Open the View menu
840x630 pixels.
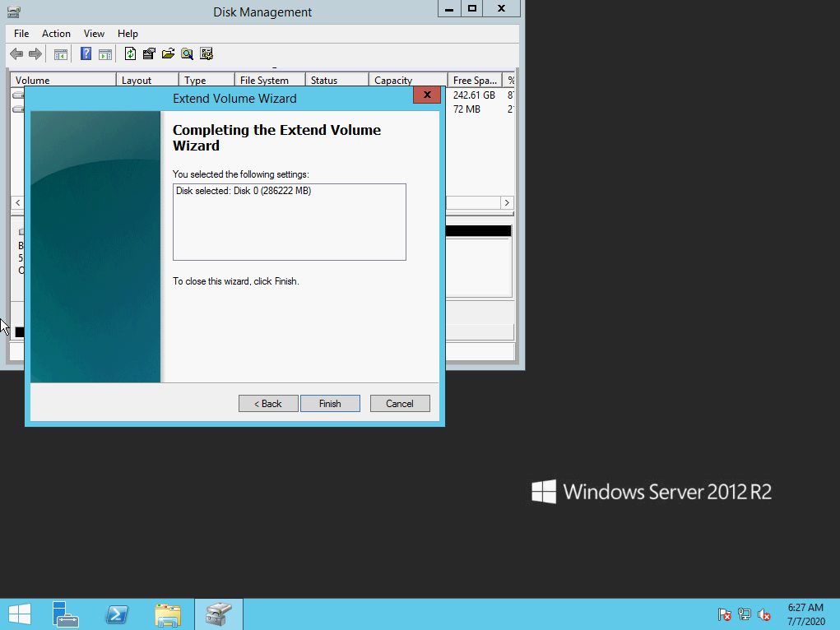(94, 33)
